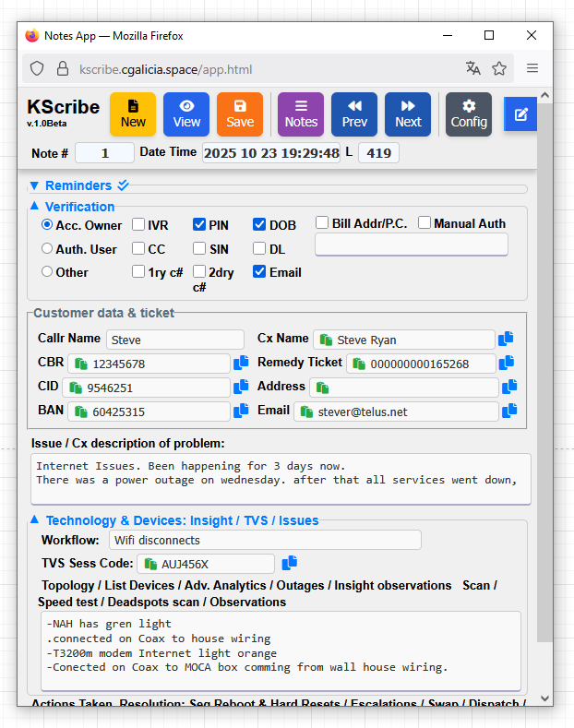Click the Issue description text area
The width and height of the screenshot is (574, 728).
[281, 479]
